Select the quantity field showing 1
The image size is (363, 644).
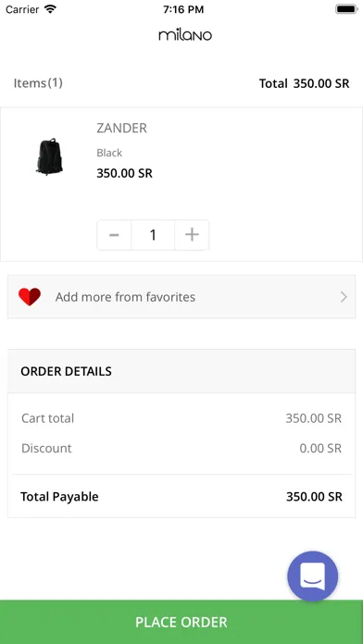pyautogui.click(x=153, y=235)
